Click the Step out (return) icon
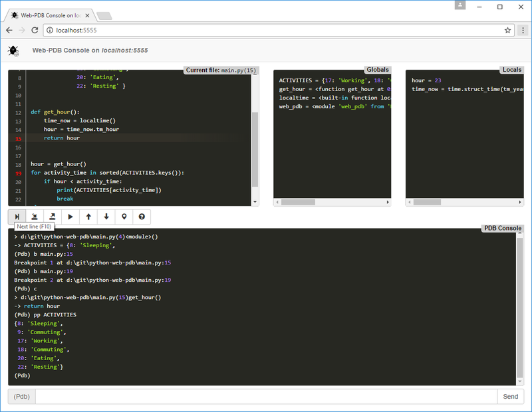This screenshot has width=532, height=412. 53,217
